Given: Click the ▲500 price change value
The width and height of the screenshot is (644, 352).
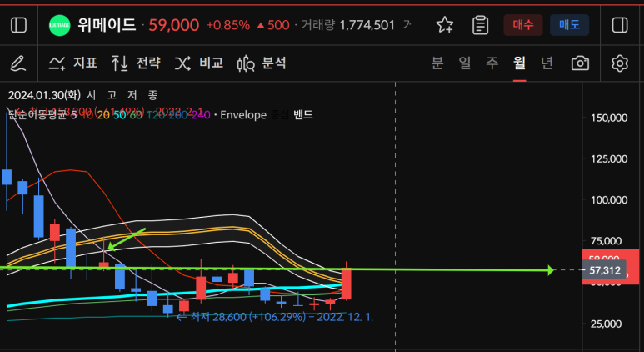Looking at the screenshot, I should click(273, 26).
